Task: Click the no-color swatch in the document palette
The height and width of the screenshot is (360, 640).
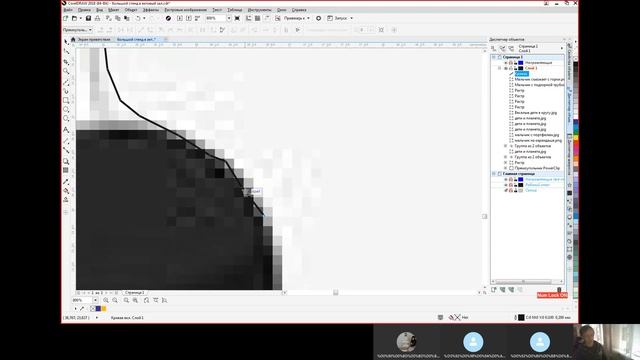Action: tap(93, 309)
